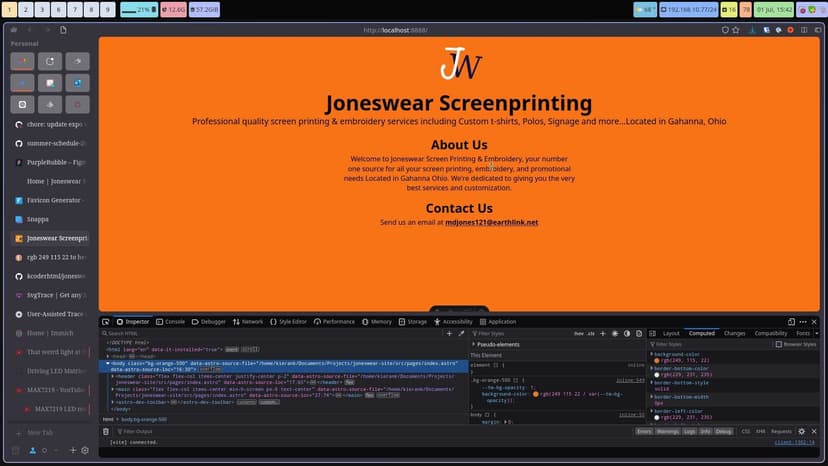The image size is (828, 466).
Task: Add a new node with the plus icon in Inspector
Action: coord(449,333)
